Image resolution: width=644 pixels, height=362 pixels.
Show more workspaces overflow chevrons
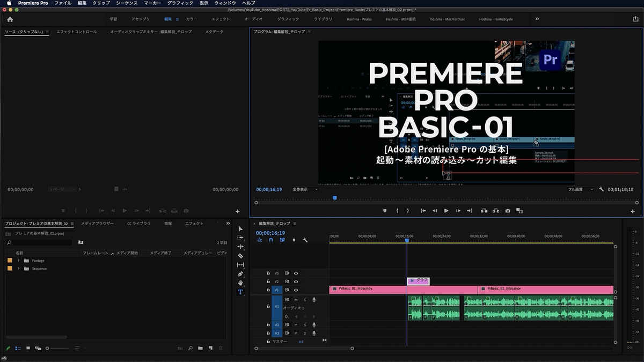coord(537,19)
